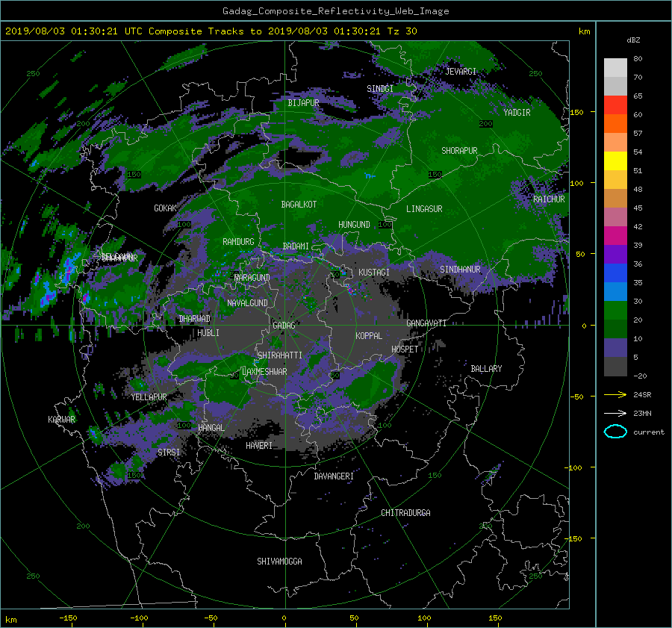Select the HAVERI label
Viewport: 672px width, 628px height.
pyautogui.click(x=259, y=446)
